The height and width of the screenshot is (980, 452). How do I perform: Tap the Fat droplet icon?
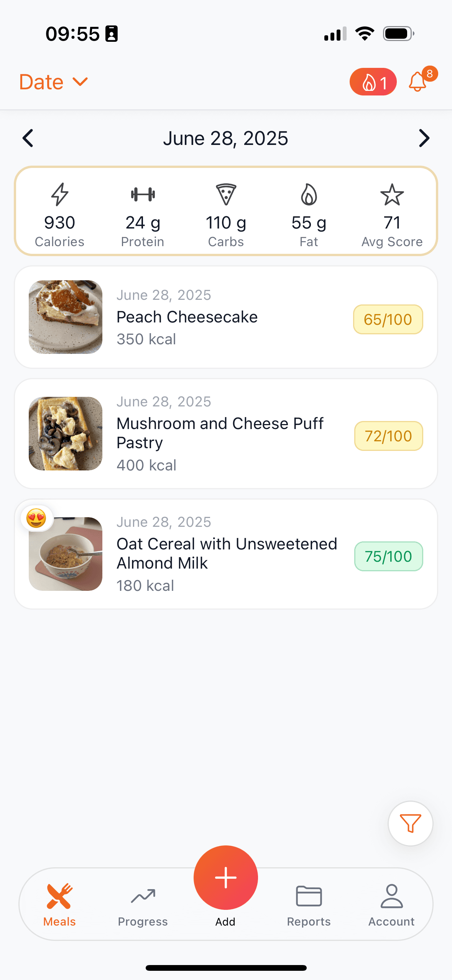click(x=309, y=194)
